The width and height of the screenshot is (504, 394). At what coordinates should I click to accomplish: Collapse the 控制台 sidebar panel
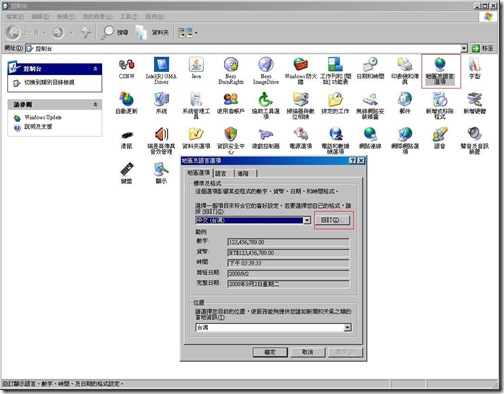coord(95,69)
